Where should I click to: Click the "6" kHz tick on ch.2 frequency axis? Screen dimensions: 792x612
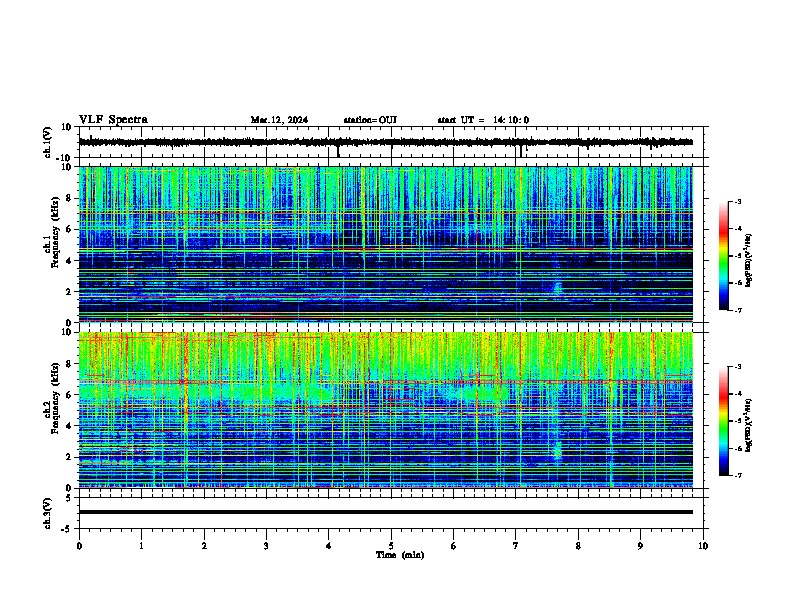click(x=70, y=395)
